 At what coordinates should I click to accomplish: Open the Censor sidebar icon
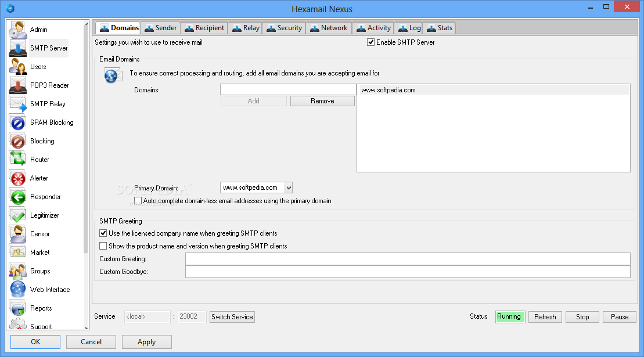pos(17,234)
